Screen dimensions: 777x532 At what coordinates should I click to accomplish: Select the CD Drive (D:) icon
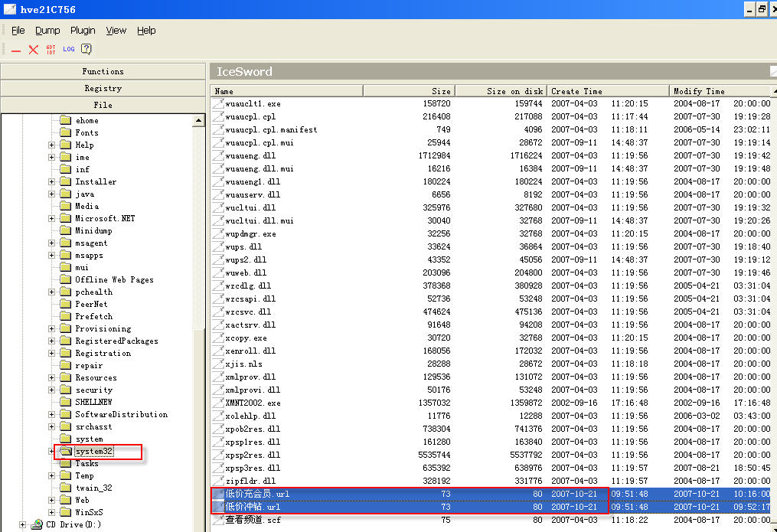[36, 525]
